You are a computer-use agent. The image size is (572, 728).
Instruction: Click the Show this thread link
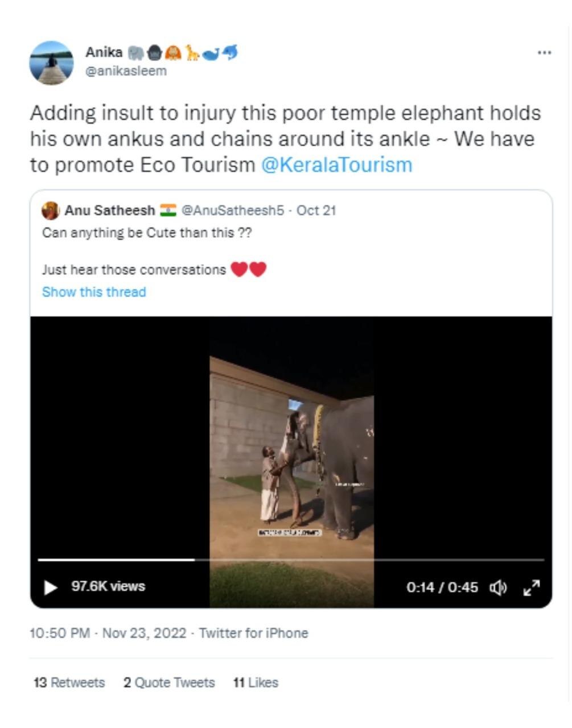pos(94,292)
